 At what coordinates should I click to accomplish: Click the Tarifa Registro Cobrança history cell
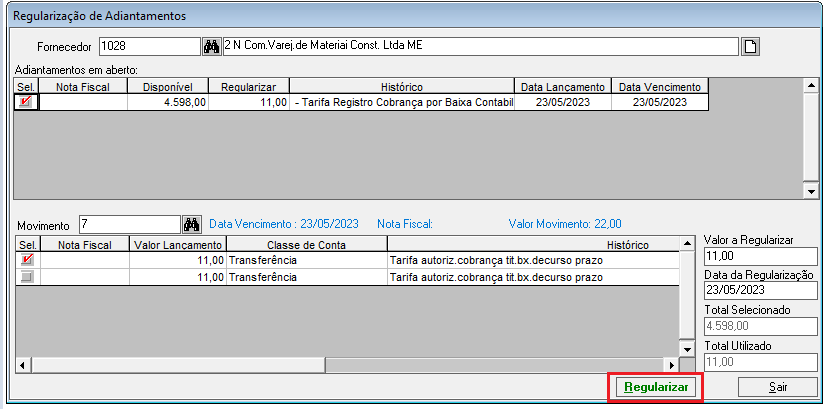(402, 103)
